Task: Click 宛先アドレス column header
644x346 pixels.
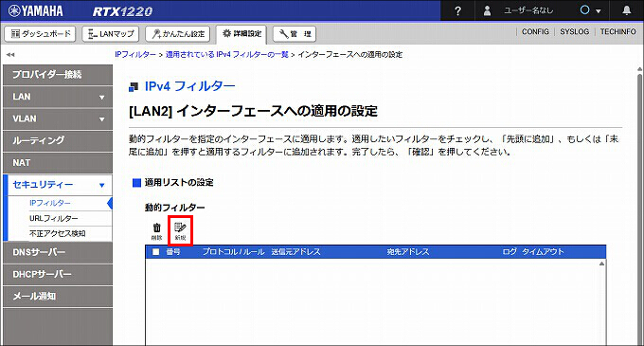Action: pos(408,252)
